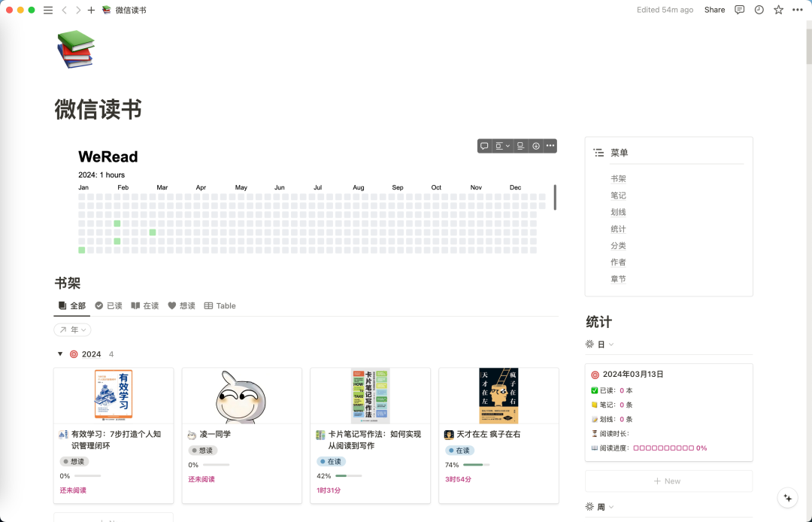
Task: Open the 年 linked filter dropdown
Action: coord(72,330)
